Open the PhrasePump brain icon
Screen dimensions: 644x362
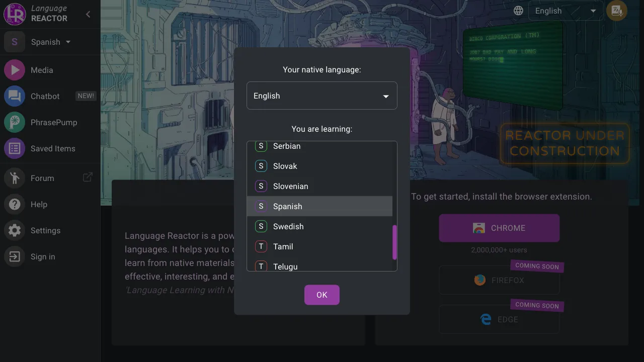tap(15, 123)
